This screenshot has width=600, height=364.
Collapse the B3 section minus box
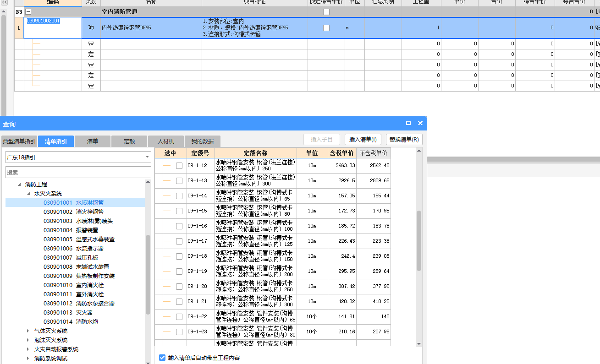[x=28, y=12]
